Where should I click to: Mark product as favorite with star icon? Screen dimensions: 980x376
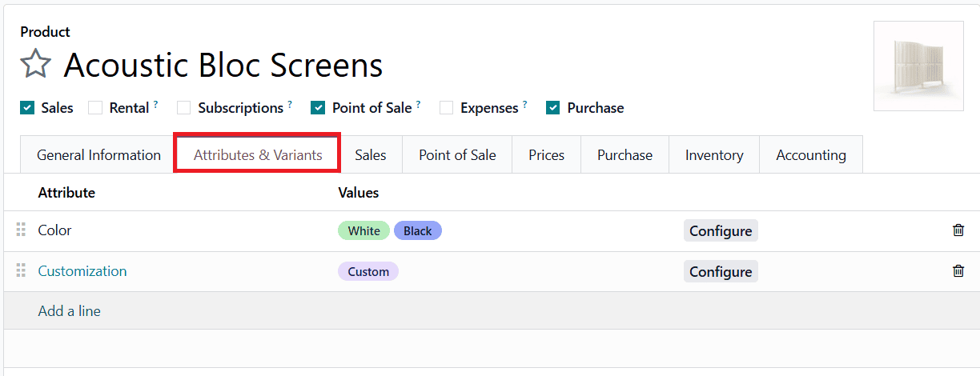pos(36,64)
